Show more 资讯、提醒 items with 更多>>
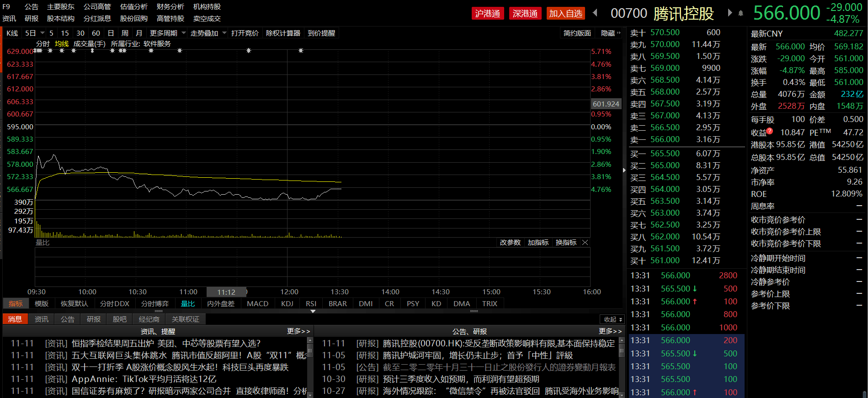868x398 pixels. (x=298, y=331)
